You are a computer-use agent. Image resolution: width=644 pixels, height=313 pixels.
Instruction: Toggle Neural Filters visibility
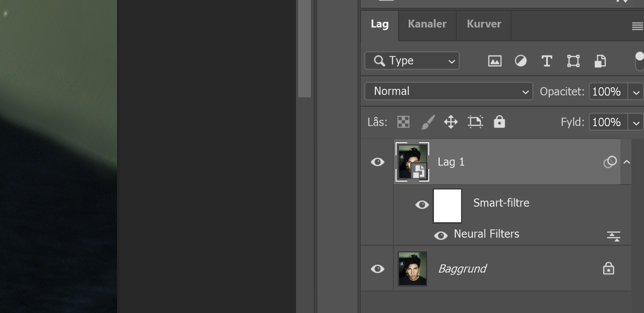441,235
